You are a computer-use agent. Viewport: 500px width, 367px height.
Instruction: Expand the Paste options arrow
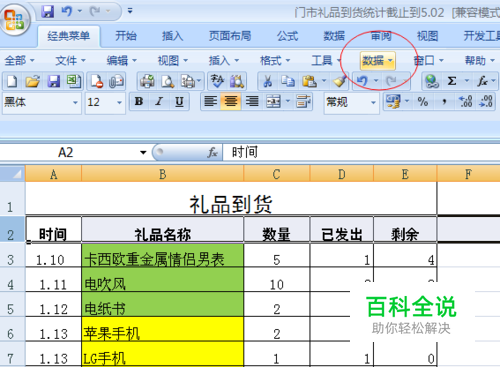[x=324, y=81]
